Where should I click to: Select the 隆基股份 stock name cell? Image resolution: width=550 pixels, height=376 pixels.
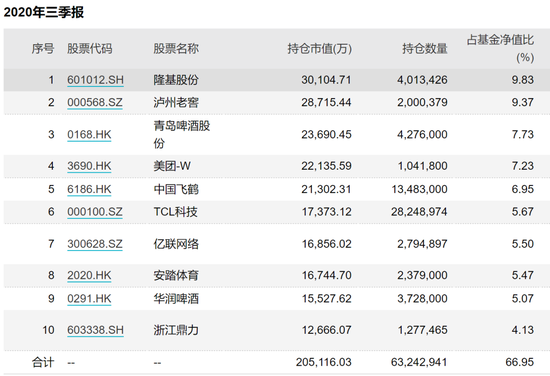[x=176, y=80]
